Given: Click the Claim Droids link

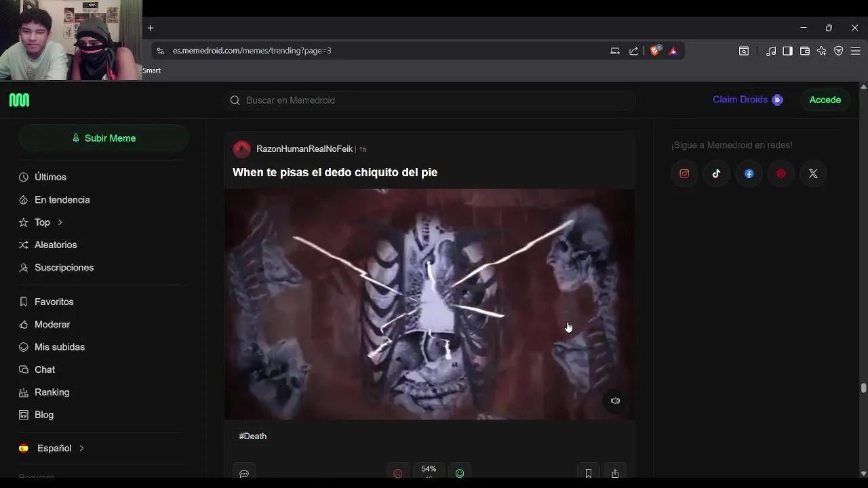Looking at the screenshot, I should [x=748, y=100].
